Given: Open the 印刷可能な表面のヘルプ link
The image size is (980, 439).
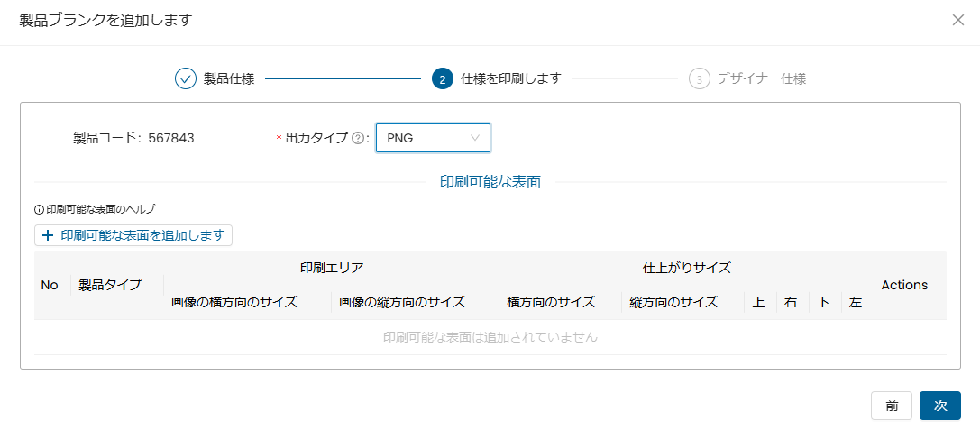Looking at the screenshot, I should pyautogui.click(x=101, y=209).
